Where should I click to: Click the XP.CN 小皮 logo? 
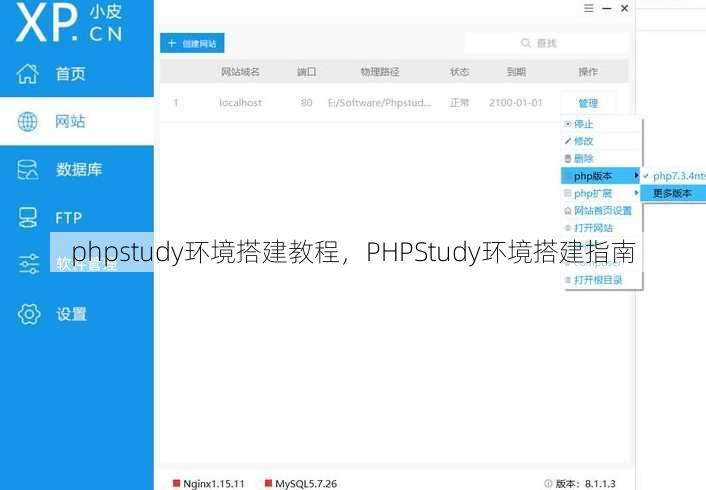(x=69, y=23)
